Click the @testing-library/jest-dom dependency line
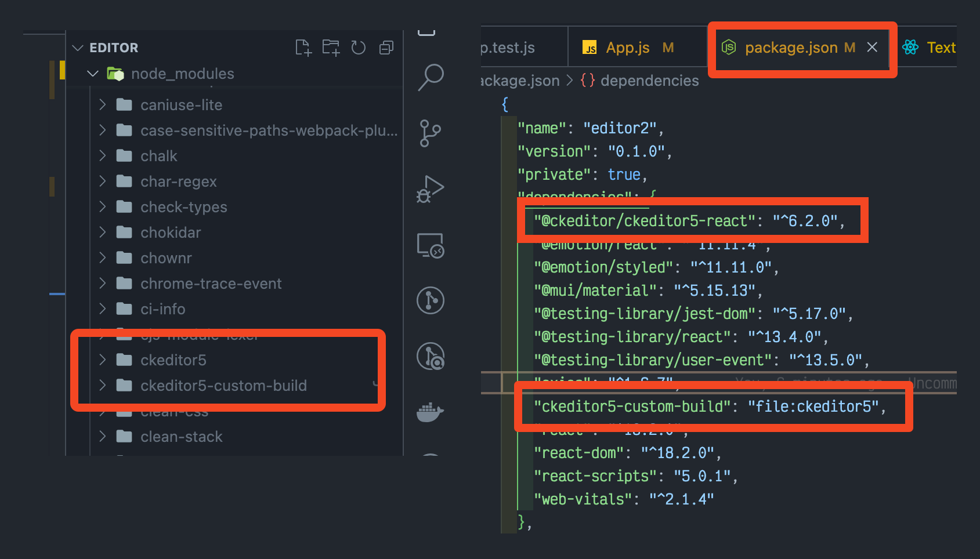This screenshot has height=559, width=980. tap(694, 314)
